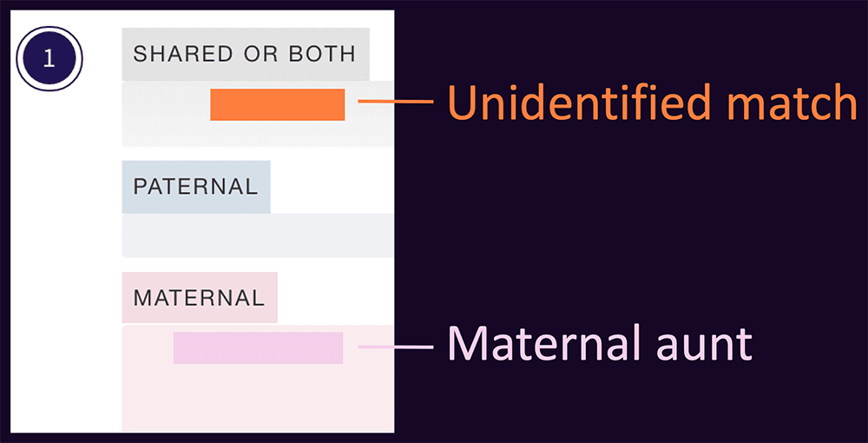Click the chromosome 1 circle badge

(49, 59)
